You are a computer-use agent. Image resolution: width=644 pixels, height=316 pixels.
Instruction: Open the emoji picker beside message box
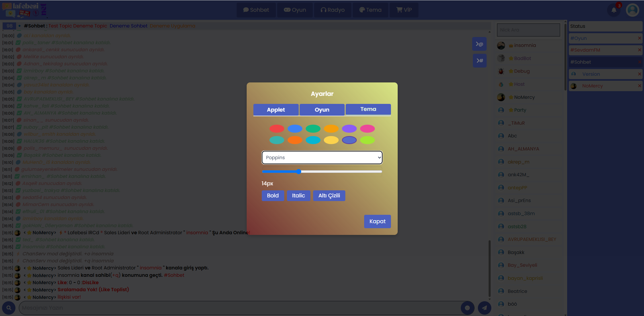[467, 308]
